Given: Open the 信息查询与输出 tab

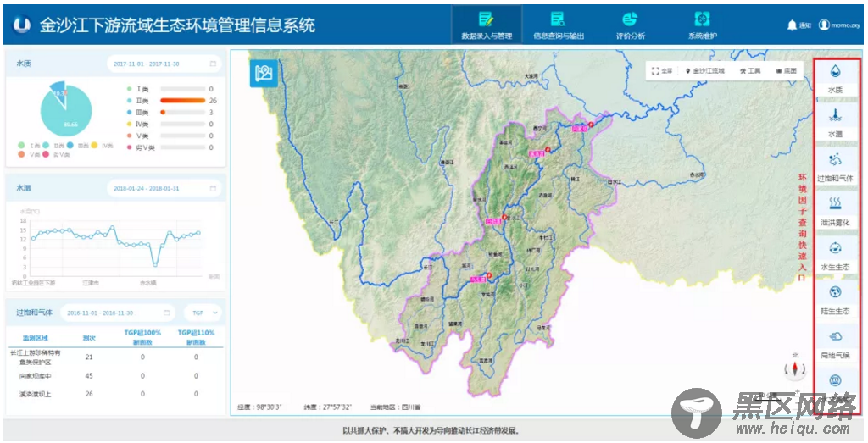Looking at the screenshot, I should coord(558,25).
